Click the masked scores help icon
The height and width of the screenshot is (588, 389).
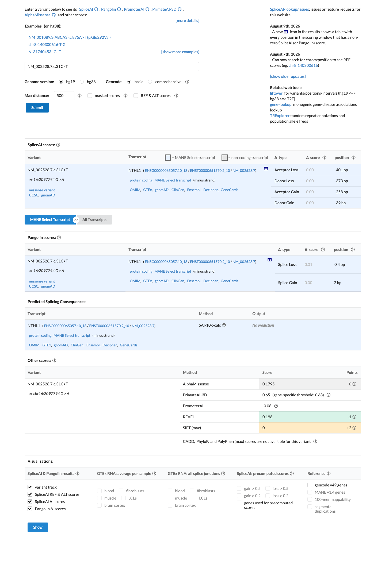(125, 96)
